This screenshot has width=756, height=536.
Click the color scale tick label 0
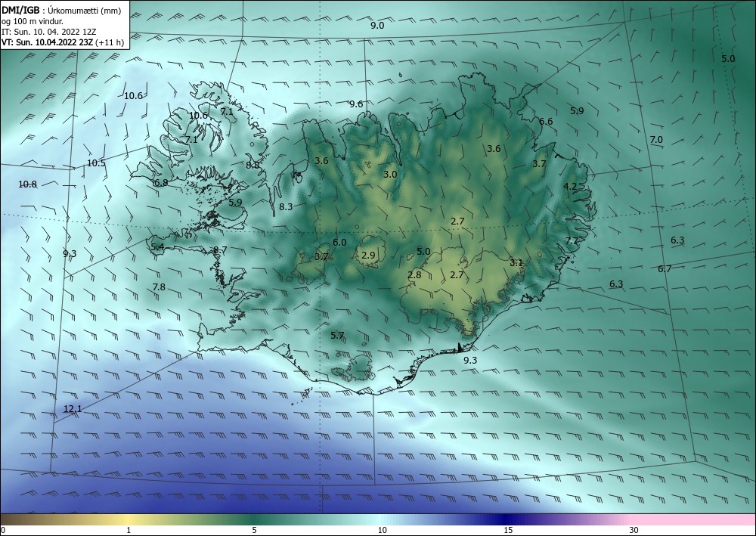point(3,530)
